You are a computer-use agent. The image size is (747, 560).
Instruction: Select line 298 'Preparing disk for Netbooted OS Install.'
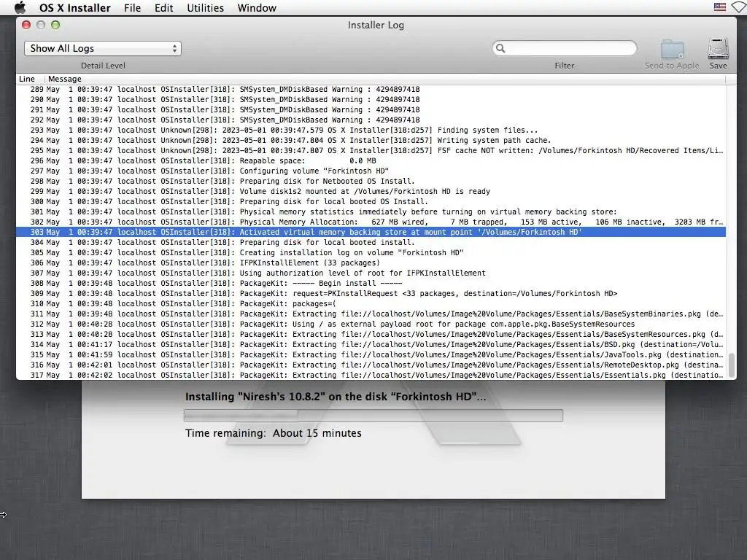(x=371, y=181)
